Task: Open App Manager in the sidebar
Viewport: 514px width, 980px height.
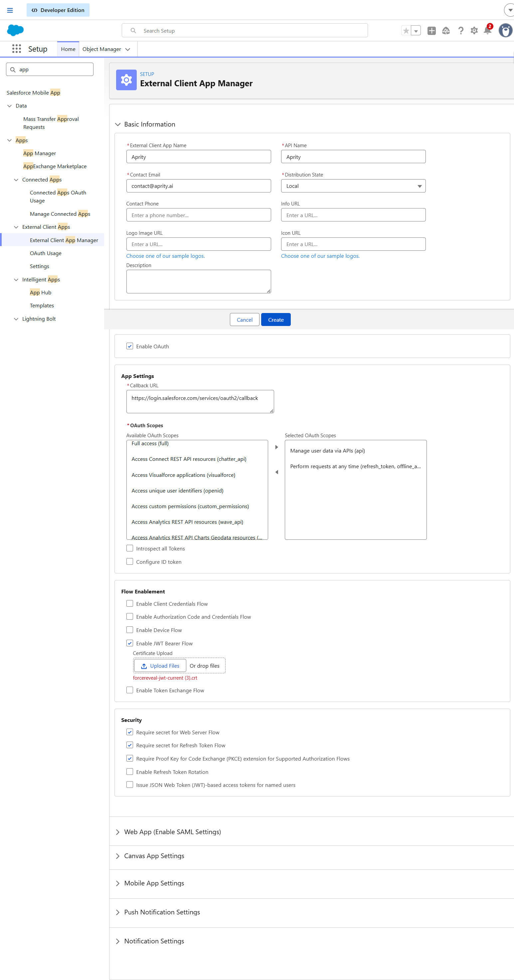Action: click(40, 154)
